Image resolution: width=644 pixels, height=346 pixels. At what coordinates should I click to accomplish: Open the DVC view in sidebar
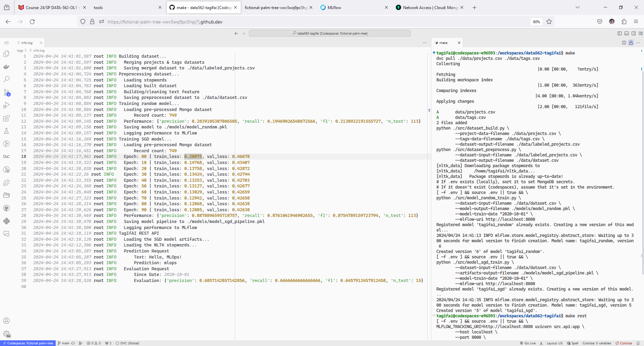point(6,157)
